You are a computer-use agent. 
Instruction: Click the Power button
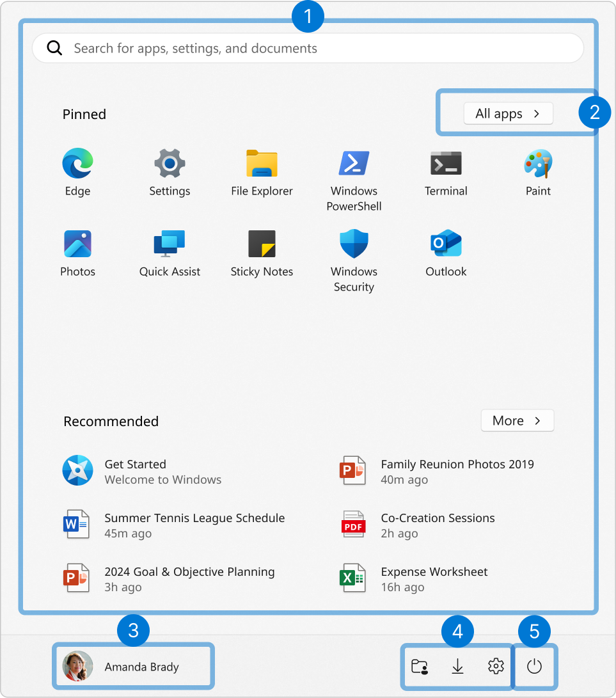(534, 667)
